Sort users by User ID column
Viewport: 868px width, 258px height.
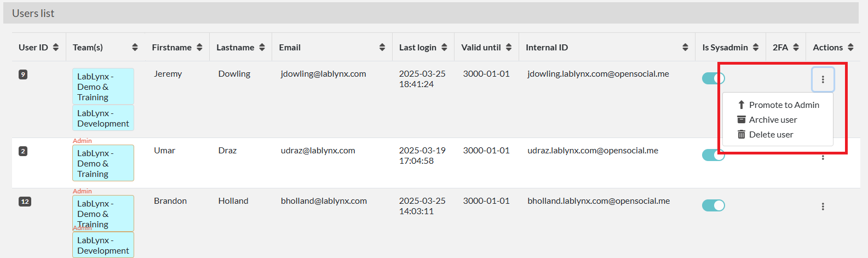click(x=56, y=48)
